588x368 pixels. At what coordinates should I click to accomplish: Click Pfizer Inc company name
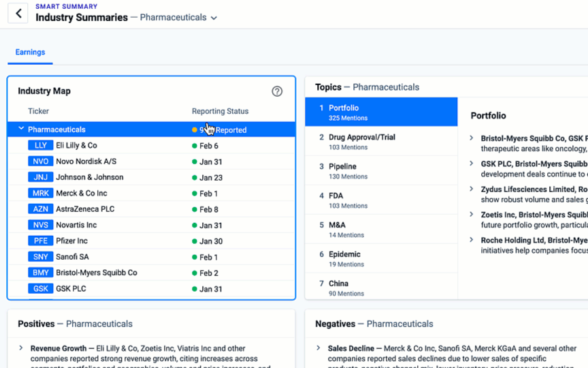click(x=71, y=241)
